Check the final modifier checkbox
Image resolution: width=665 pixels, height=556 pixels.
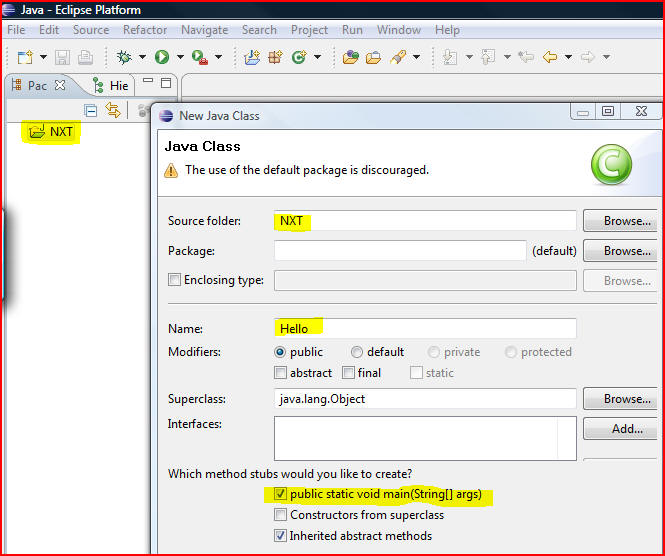[348, 373]
